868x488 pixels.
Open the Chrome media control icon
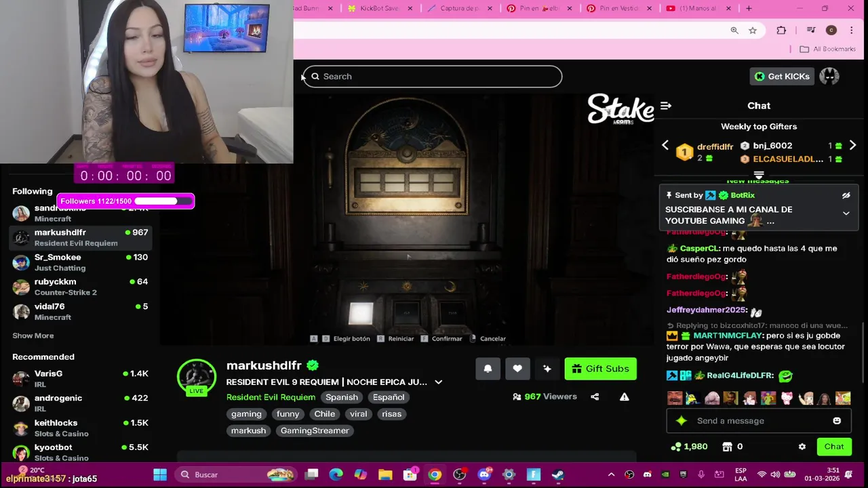811,30
